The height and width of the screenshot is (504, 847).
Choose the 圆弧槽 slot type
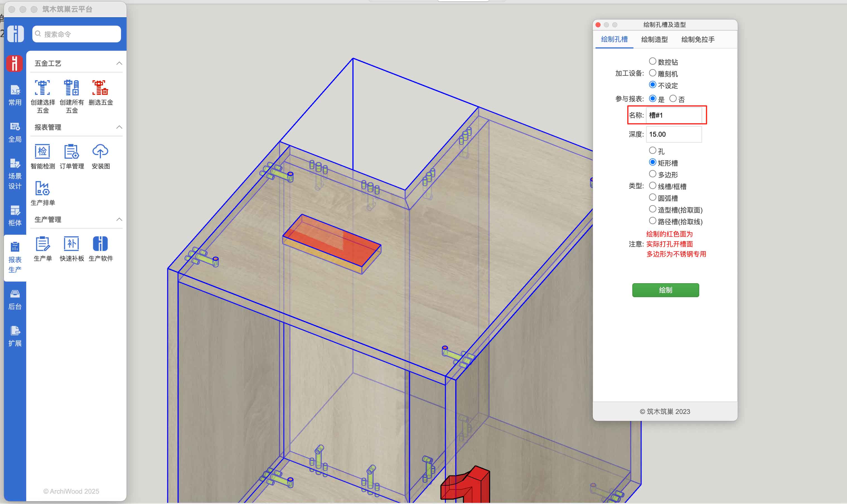click(652, 198)
